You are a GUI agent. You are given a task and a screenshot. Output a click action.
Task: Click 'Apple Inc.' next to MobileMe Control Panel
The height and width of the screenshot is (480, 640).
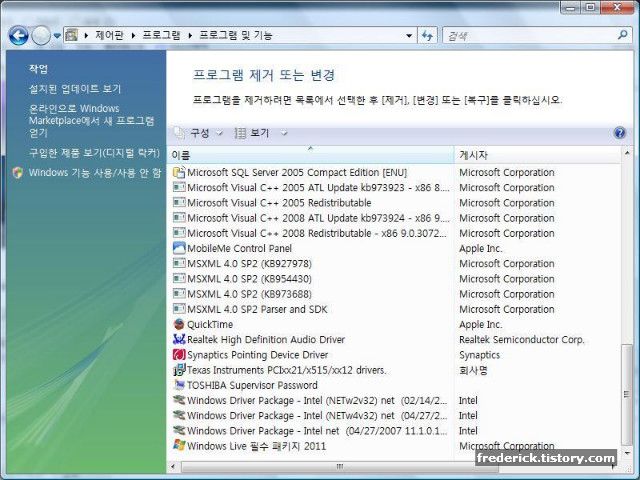point(480,248)
